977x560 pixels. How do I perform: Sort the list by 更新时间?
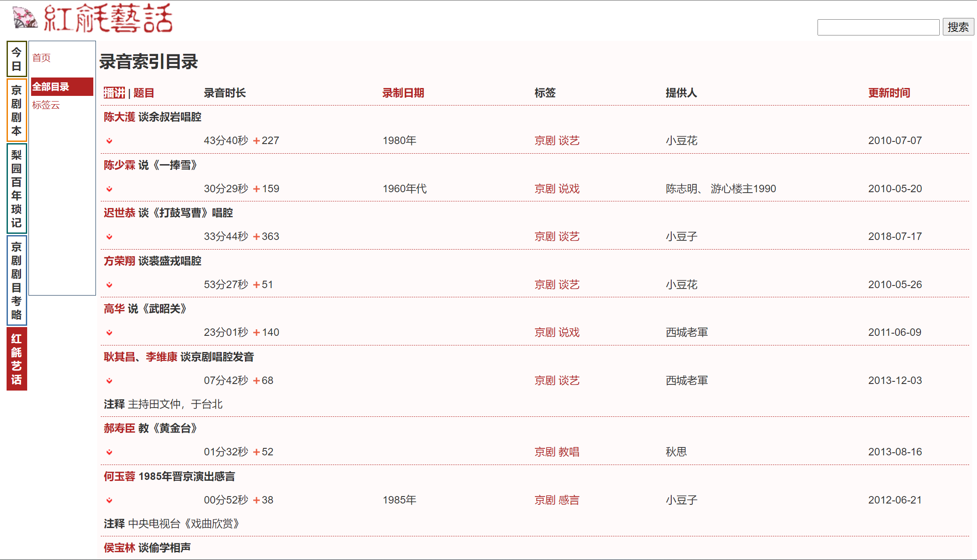pos(889,93)
